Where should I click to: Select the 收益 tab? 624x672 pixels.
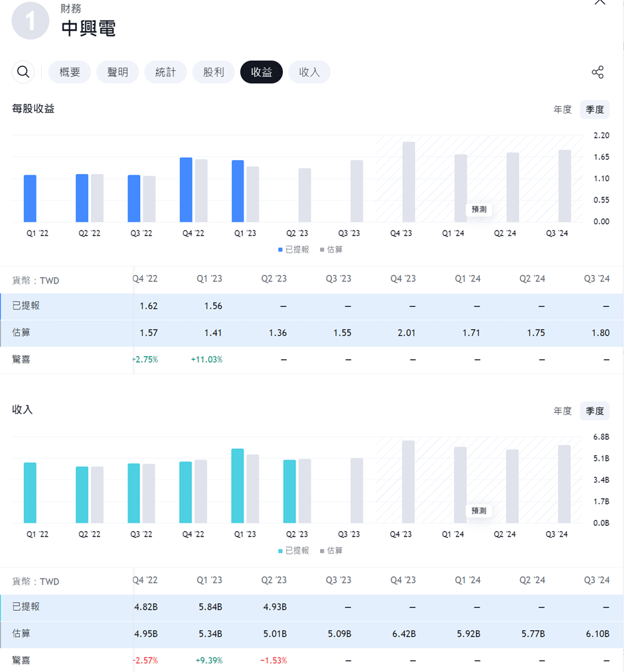coord(262,72)
